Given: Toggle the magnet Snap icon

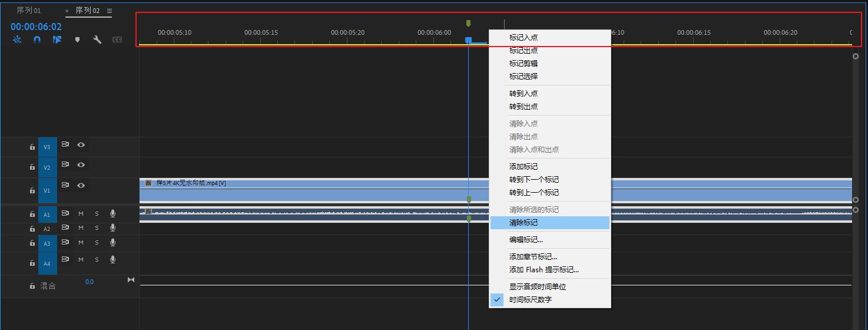Looking at the screenshot, I should point(37,39).
